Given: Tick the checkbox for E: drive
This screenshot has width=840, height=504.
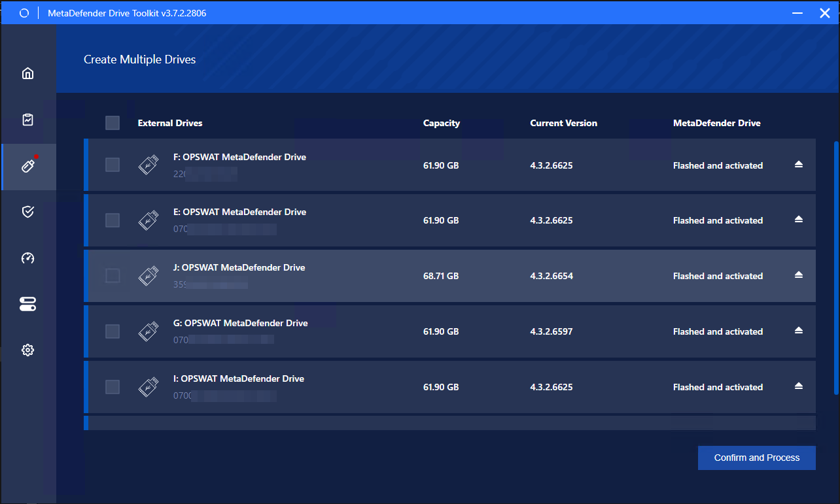Looking at the screenshot, I should point(113,220).
